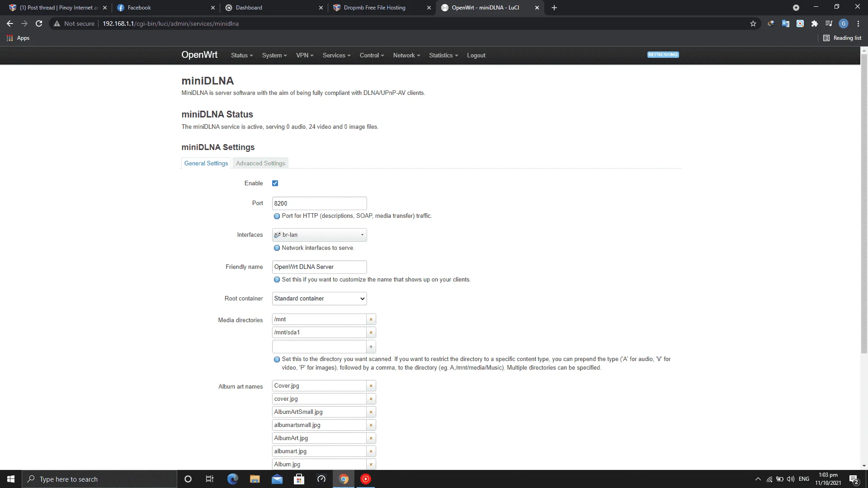Open Windows Start menu

point(11,479)
